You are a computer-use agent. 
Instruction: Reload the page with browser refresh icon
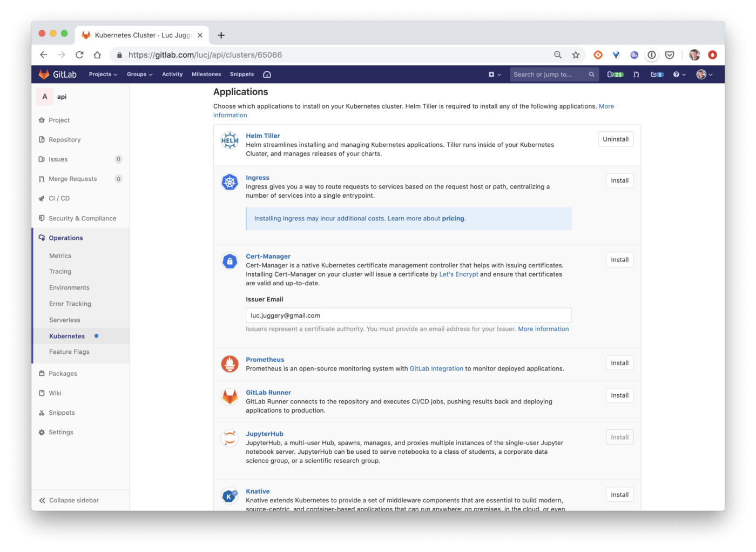79,55
